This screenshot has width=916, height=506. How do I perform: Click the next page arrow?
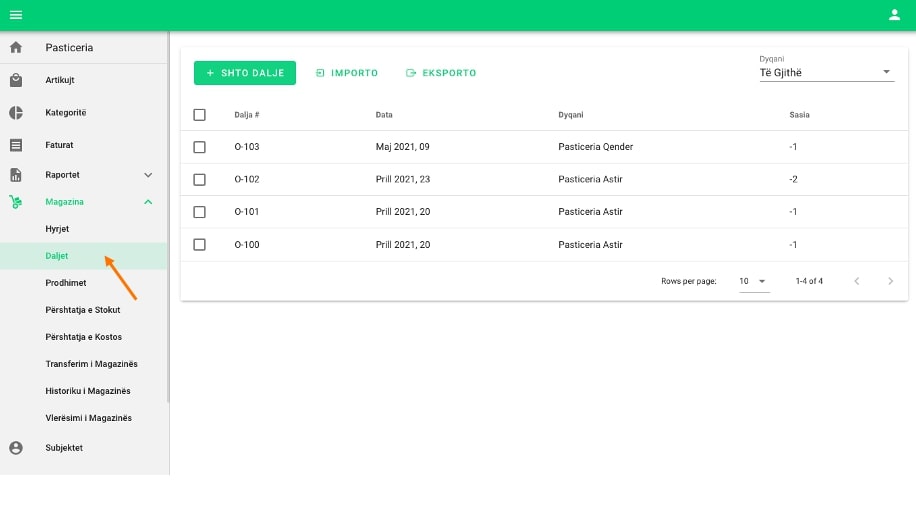890,282
